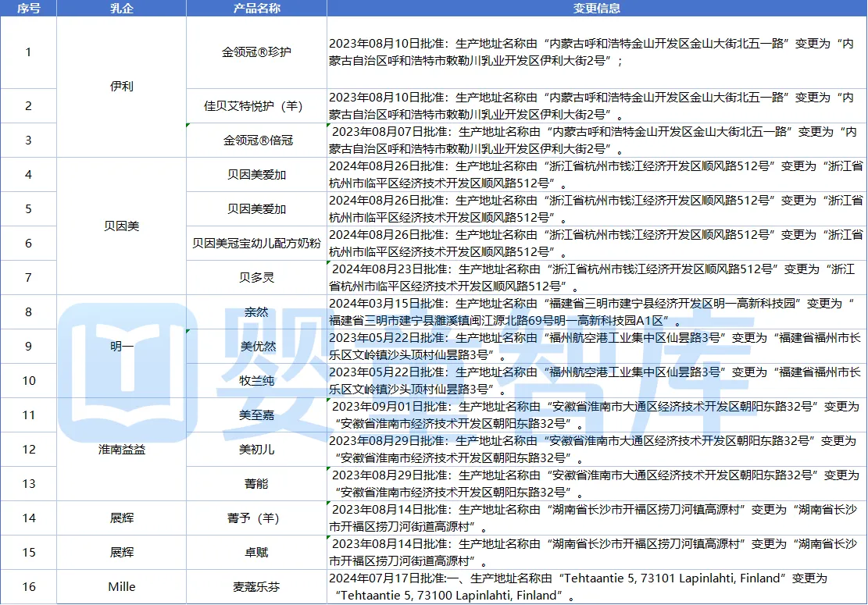The width and height of the screenshot is (868, 605).
Task: Click product name 亲然
Action: [x=256, y=312]
